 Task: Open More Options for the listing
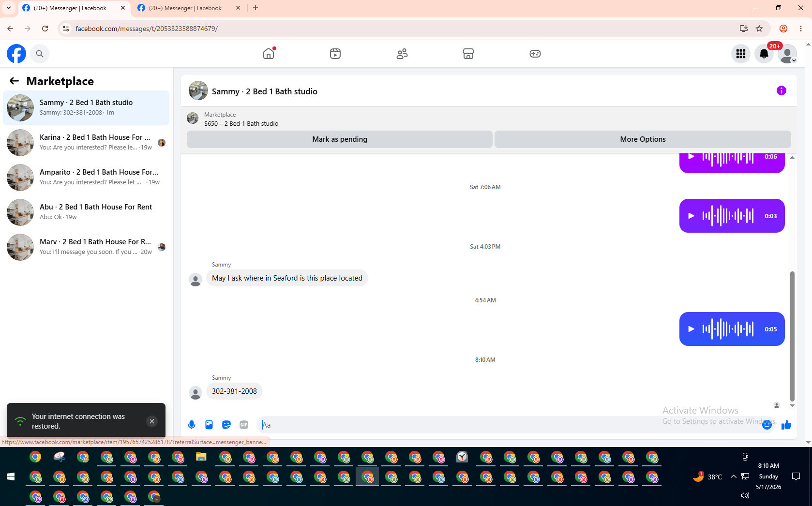coord(643,139)
